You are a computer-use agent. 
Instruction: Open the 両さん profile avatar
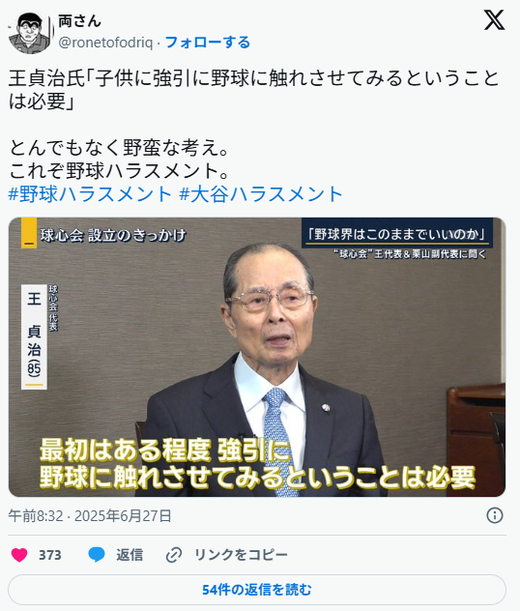click(30, 32)
